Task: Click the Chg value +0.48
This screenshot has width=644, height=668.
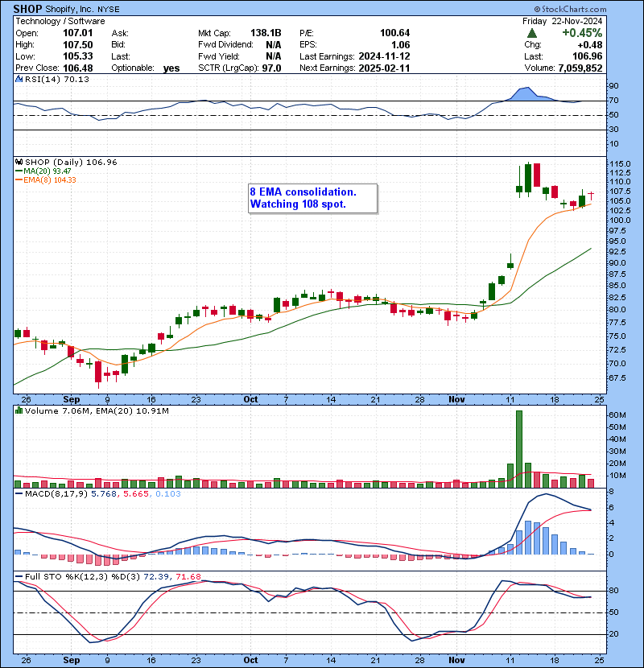Action: [590, 45]
